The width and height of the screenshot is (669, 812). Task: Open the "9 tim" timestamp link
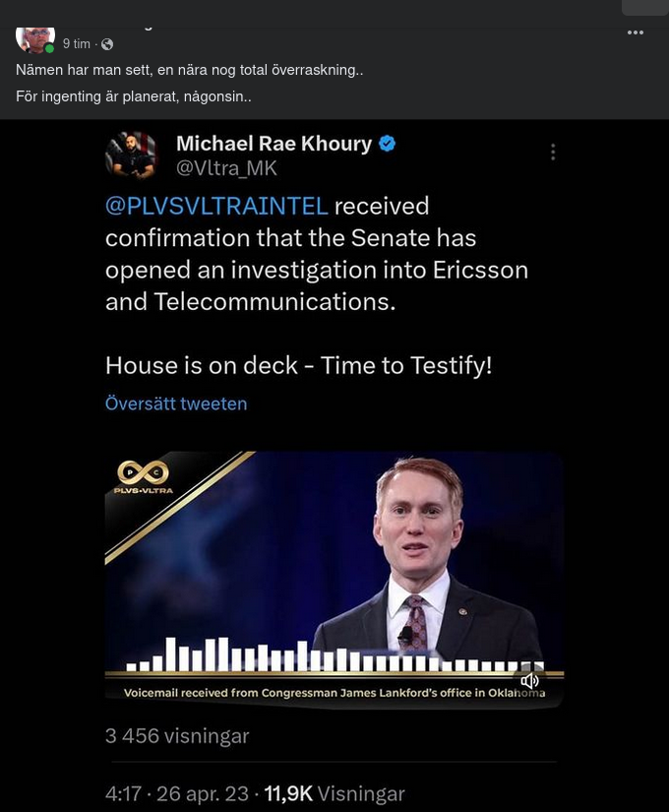click(x=77, y=43)
